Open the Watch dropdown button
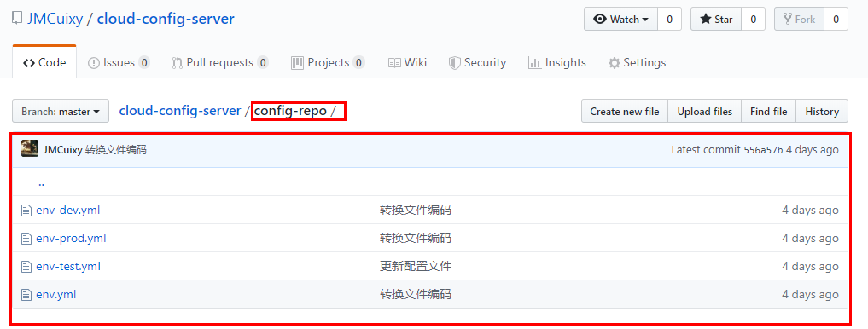 click(620, 20)
